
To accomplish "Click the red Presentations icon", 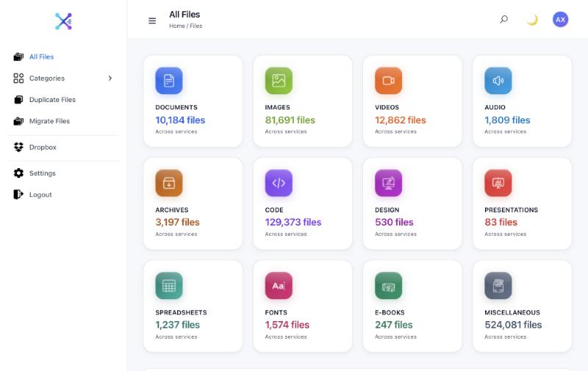I will 498,183.
